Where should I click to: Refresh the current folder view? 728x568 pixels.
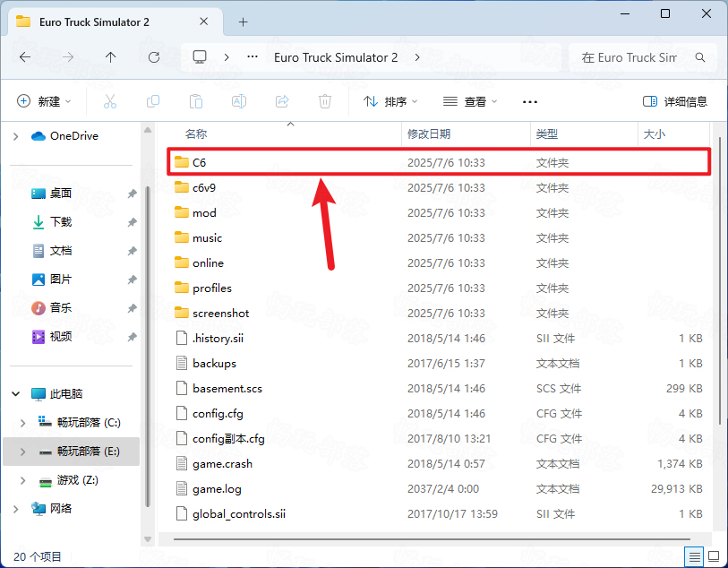click(154, 57)
